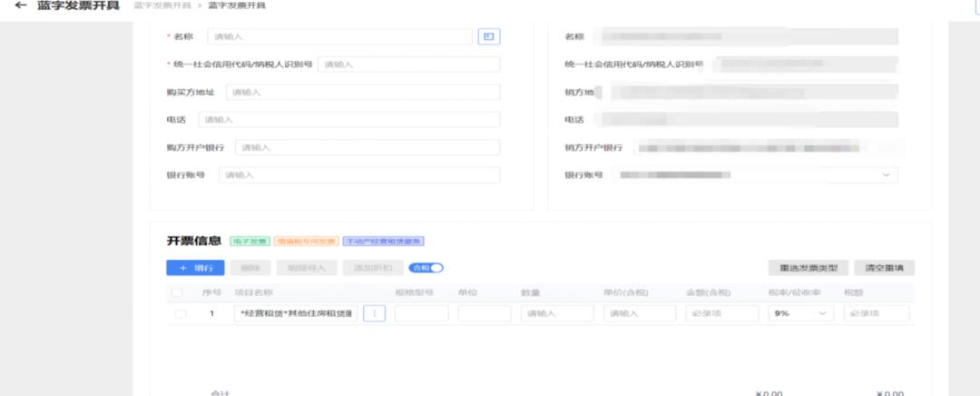Viewport: 980px width, 396px height.
Task: Click the 添加折扣 button
Action: click(x=373, y=268)
